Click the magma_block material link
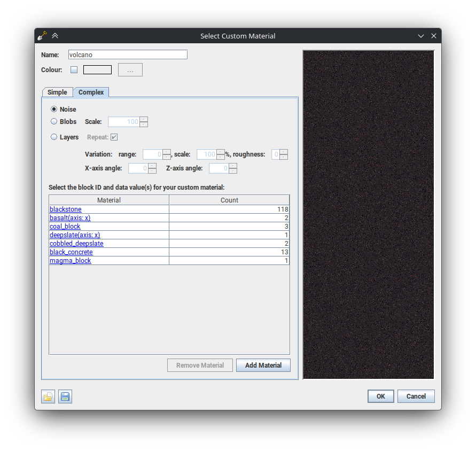The image size is (476, 451). pyautogui.click(x=71, y=261)
